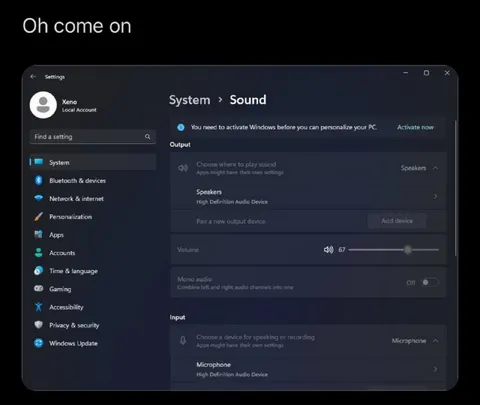
Task: Open Gaming settings
Action: (x=93, y=289)
